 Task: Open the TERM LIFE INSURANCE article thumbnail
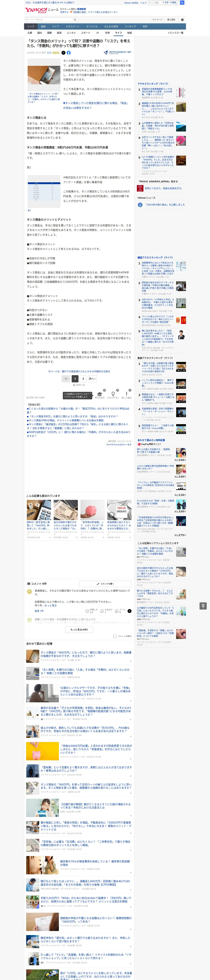click(x=119, y=510)
